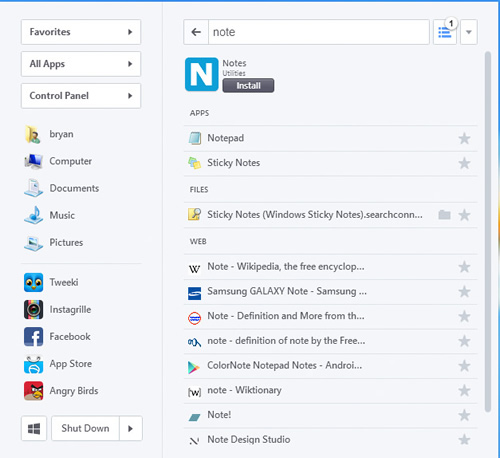Viewport: 500px width, 458px height.
Task: Open the bryan user folder icon
Action: (x=33, y=135)
